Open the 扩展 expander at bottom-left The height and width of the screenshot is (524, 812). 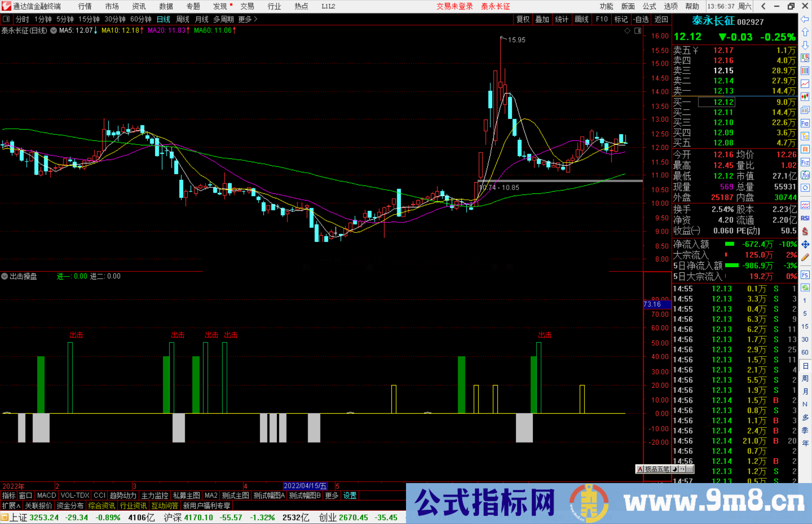pyautogui.click(x=11, y=506)
